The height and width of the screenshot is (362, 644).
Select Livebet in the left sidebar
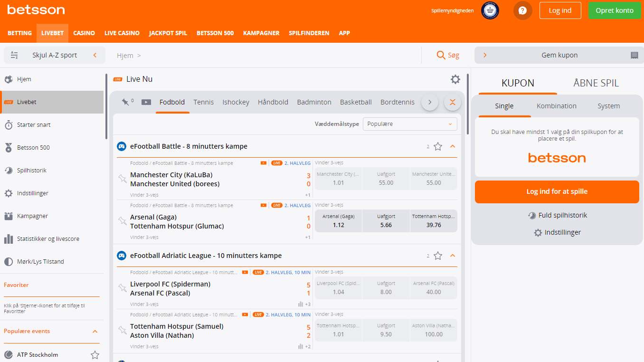point(52,102)
